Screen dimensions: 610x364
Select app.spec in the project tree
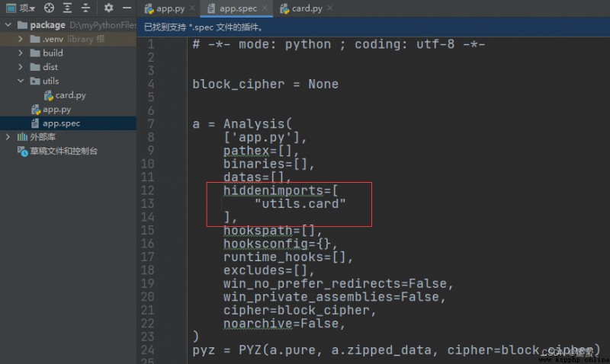pyautogui.click(x=68, y=123)
